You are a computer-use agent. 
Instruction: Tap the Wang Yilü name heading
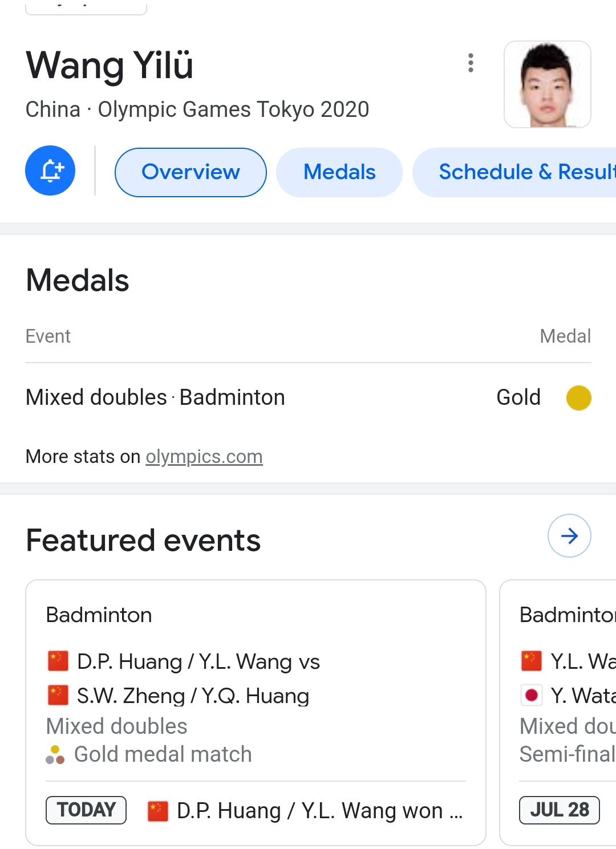tap(110, 65)
